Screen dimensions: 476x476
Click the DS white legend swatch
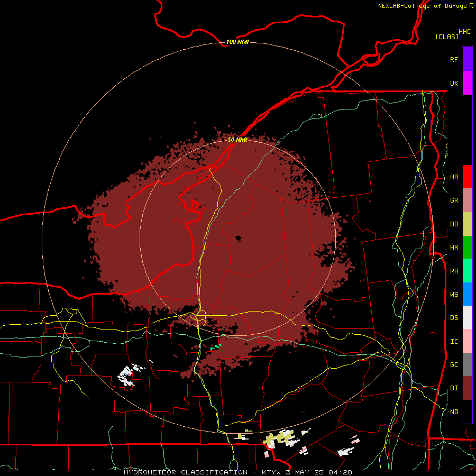pyautogui.click(x=467, y=317)
